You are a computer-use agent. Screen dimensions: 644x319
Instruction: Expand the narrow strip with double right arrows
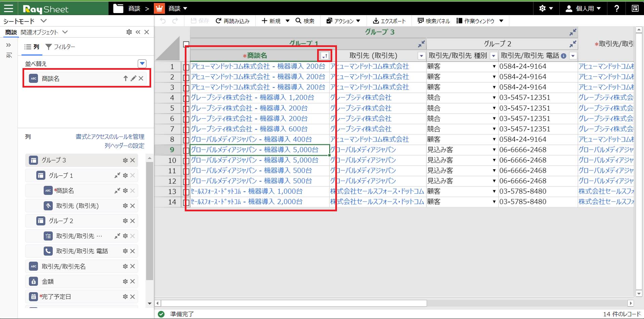click(8, 45)
